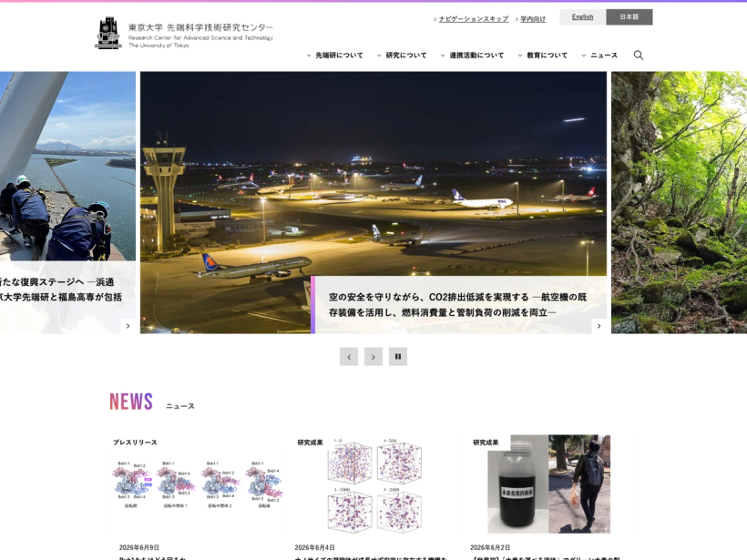Expand the ニュース navigation menu
Screen dimensions: 747x560
tap(599, 56)
